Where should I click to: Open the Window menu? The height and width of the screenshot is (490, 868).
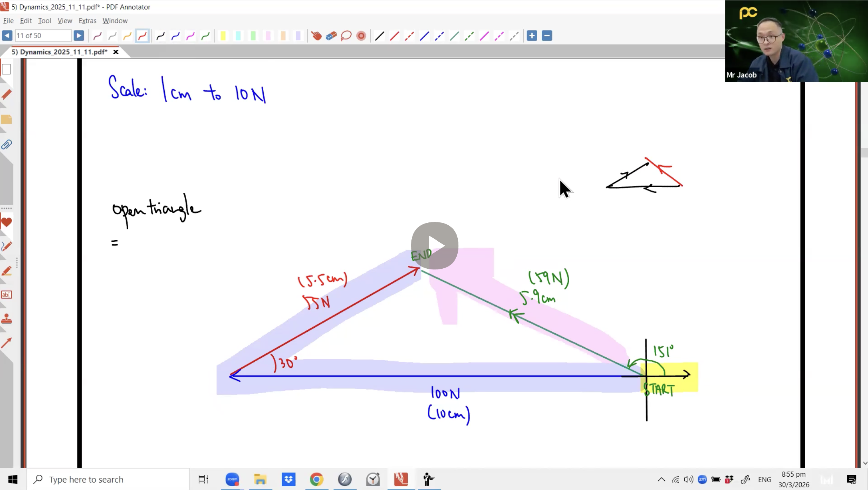[115, 21]
